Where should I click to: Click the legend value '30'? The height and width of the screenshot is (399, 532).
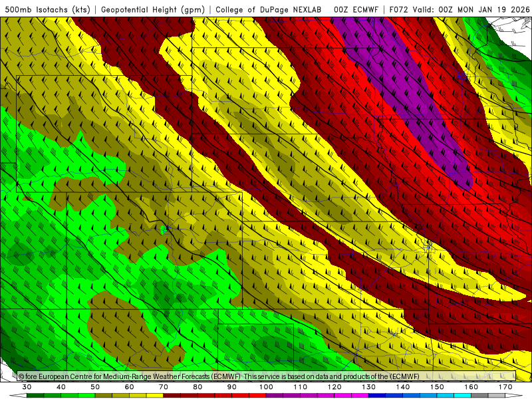click(27, 387)
